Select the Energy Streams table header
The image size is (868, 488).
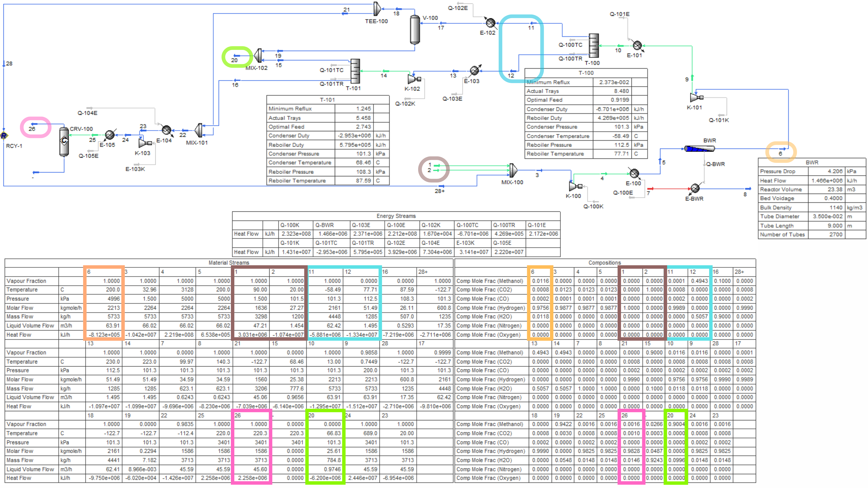coord(396,216)
